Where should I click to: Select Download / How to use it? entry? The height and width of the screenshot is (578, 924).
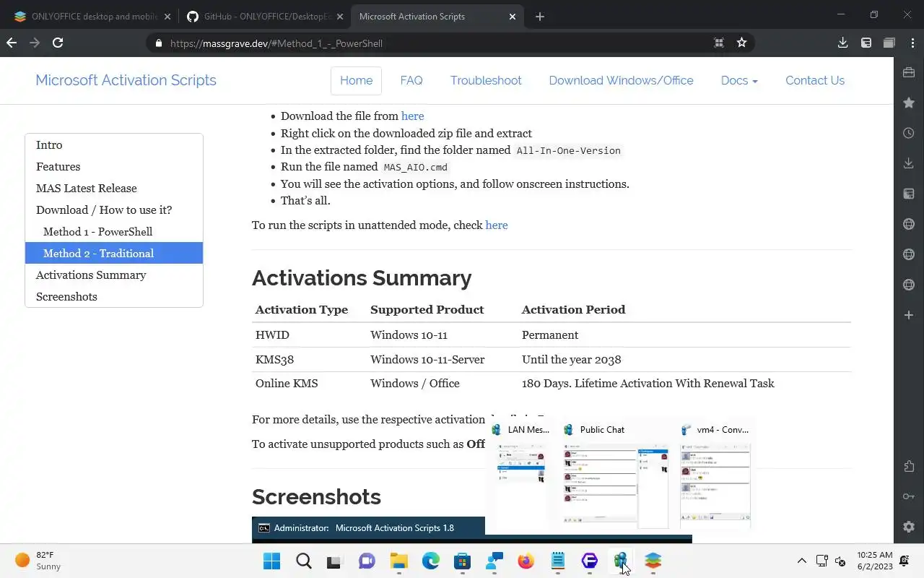[x=114, y=210]
